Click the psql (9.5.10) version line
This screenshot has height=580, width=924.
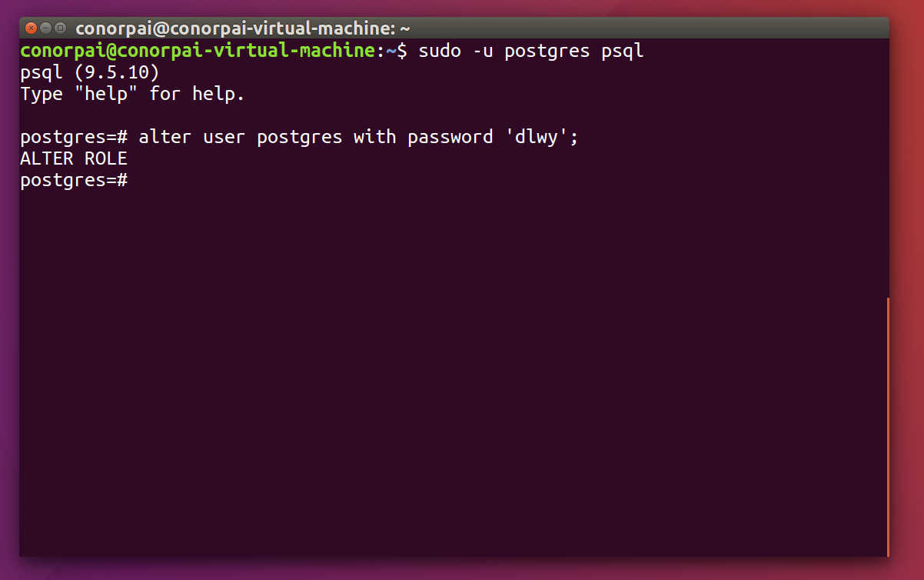coord(90,74)
